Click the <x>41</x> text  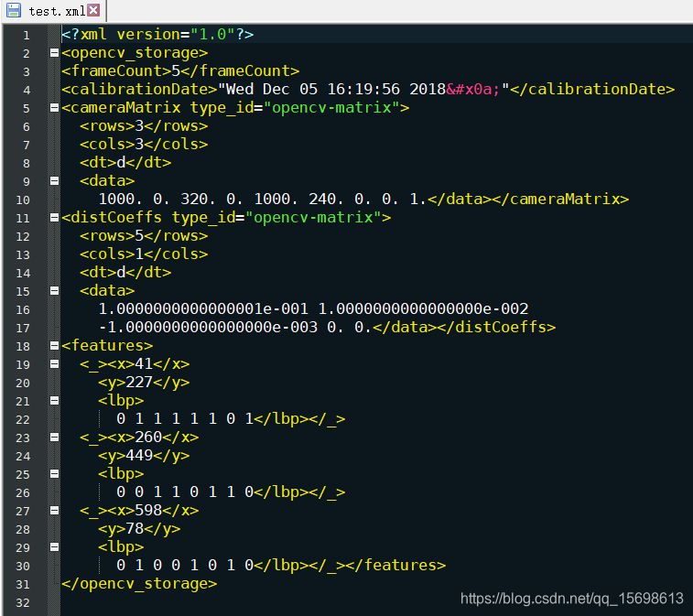pos(148,364)
